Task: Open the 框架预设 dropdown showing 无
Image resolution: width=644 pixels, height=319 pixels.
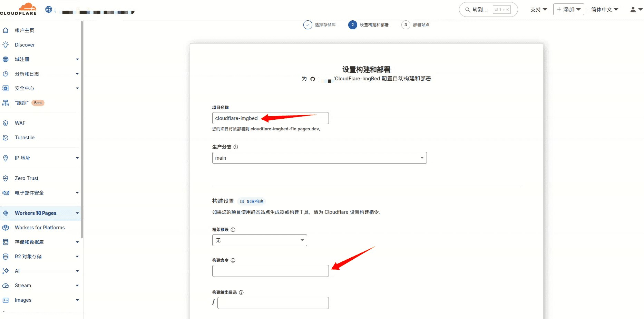Action: click(x=260, y=240)
